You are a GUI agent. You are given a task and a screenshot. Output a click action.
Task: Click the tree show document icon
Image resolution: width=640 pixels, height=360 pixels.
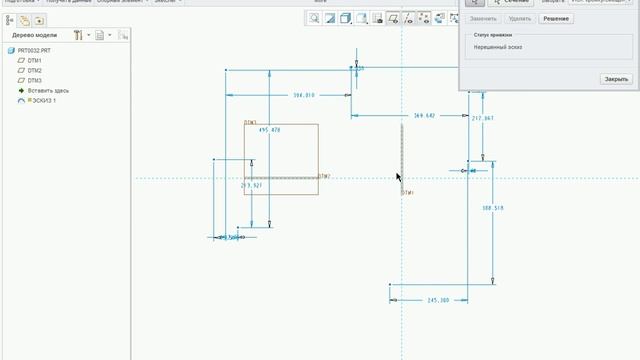99,35
